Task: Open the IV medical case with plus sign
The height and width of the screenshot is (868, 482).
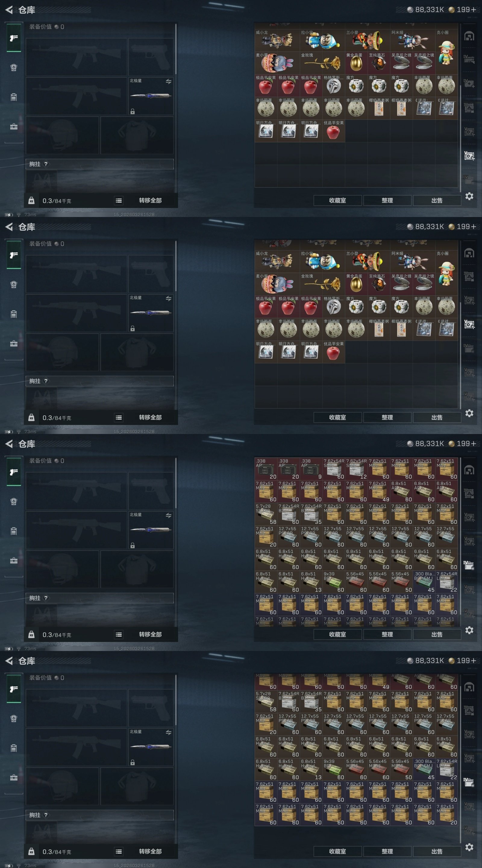Action: tap(469, 83)
